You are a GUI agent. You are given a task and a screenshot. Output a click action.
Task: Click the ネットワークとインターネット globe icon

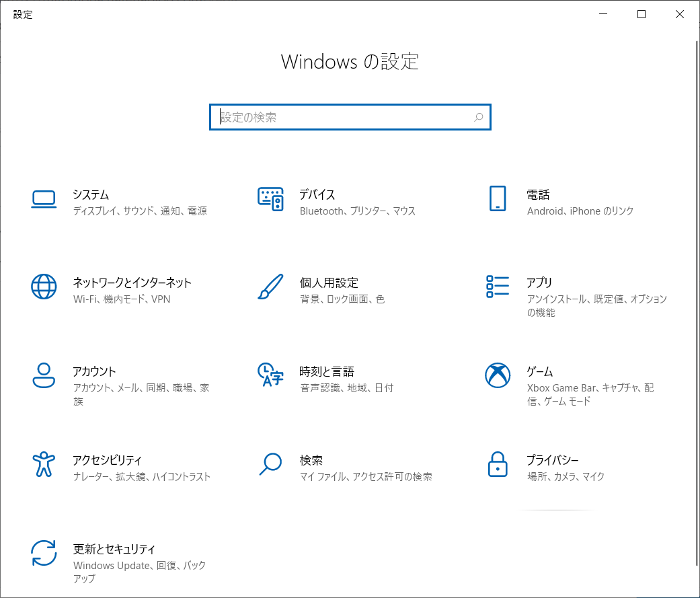point(44,287)
